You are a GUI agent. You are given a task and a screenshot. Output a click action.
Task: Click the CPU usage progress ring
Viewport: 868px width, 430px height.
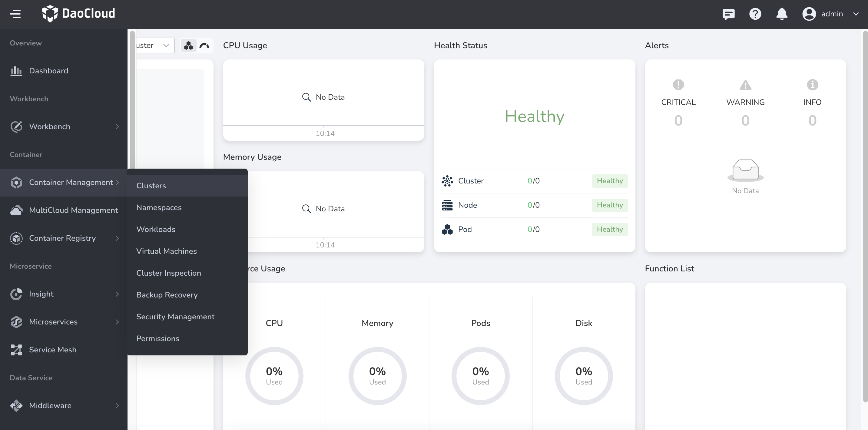(x=274, y=375)
